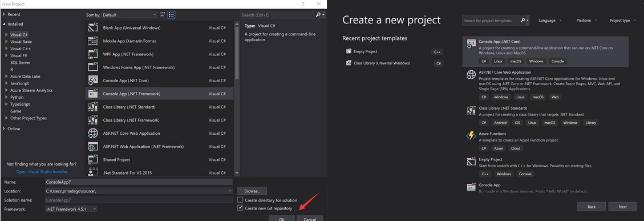Click the Class Library (.NET Framework) icon

coord(93,120)
